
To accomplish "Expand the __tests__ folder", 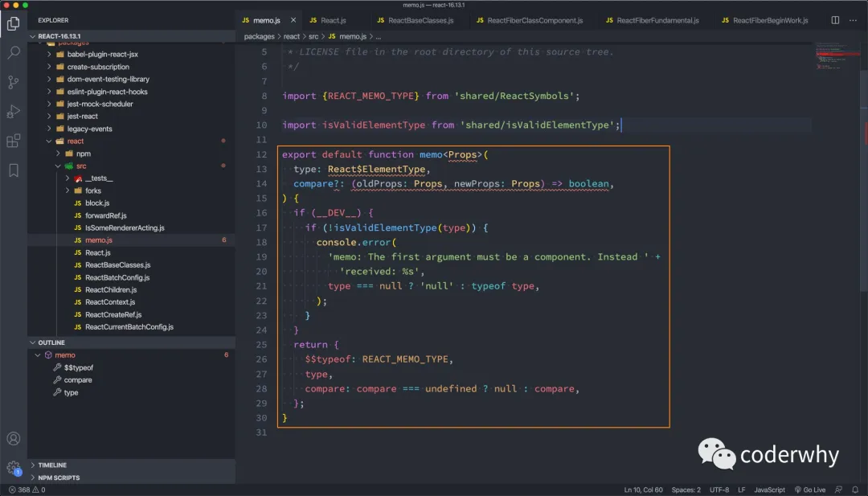I will point(131,178).
